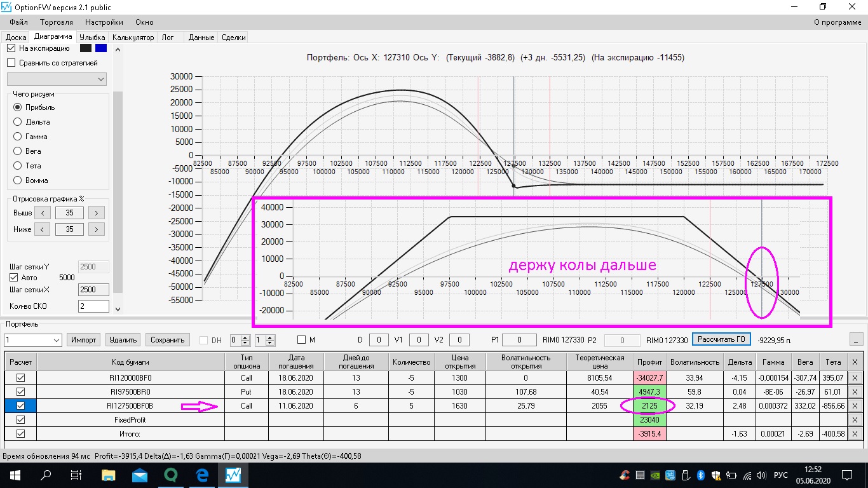The height and width of the screenshot is (488, 868).
Task: Delete the RI120000BF0 row with its X icon
Action: click(x=855, y=377)
